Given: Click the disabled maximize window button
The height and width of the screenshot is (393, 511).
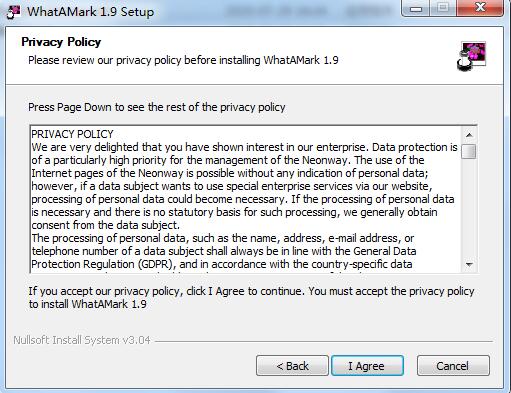Looking at the screenshot, I should tap(443, 8).
